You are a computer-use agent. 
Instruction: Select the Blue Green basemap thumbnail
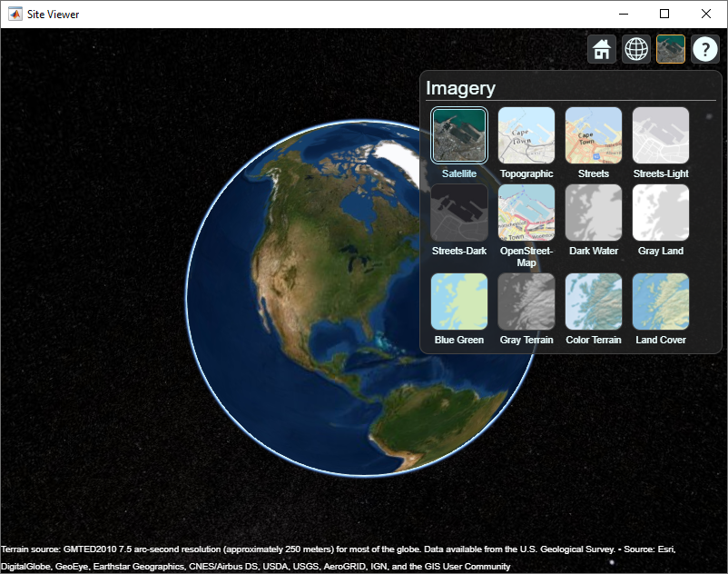459,302
